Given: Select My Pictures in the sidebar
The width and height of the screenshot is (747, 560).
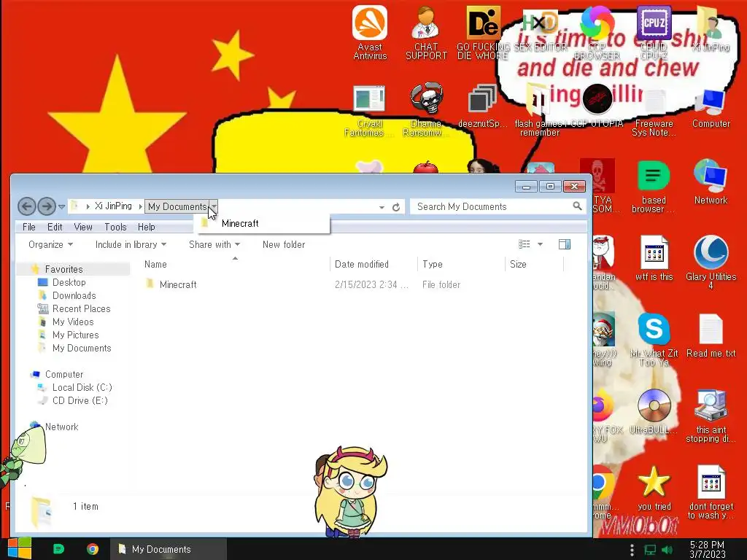Looking at the screenshot, I should (75, 335).
